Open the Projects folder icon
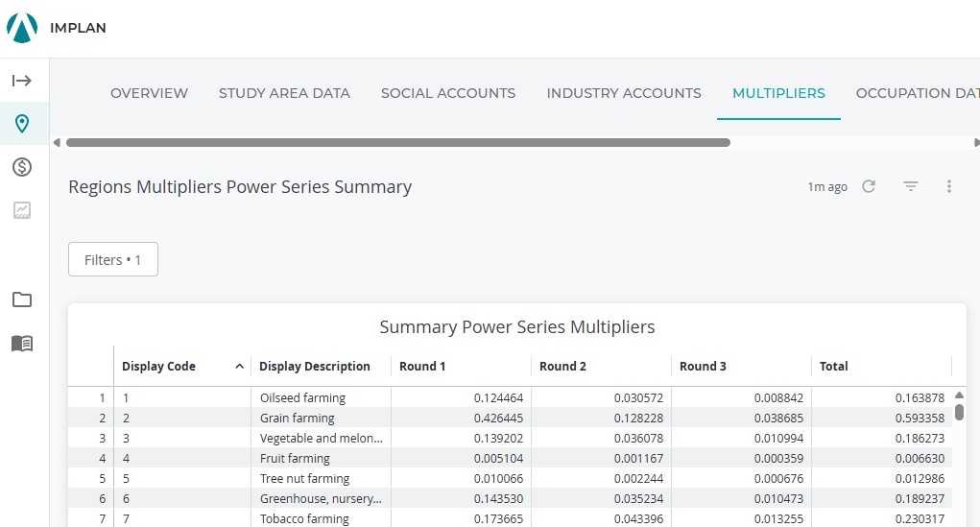This screenshot has height=527, width=980. tap(22, 299)
